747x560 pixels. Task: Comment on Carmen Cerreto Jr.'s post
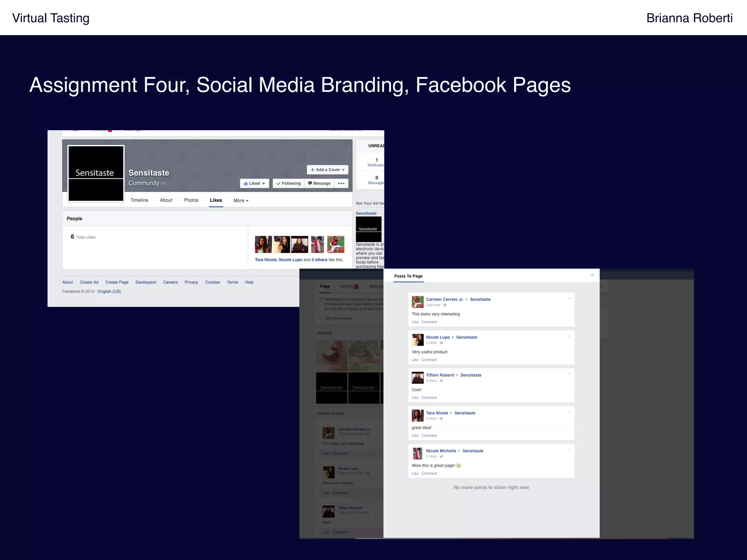click(429, 322)
